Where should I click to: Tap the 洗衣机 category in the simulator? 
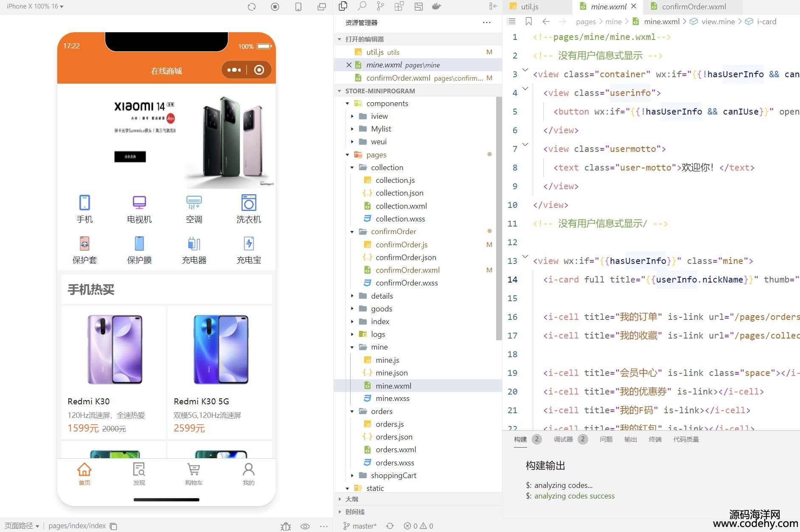[x=249, y=209]
